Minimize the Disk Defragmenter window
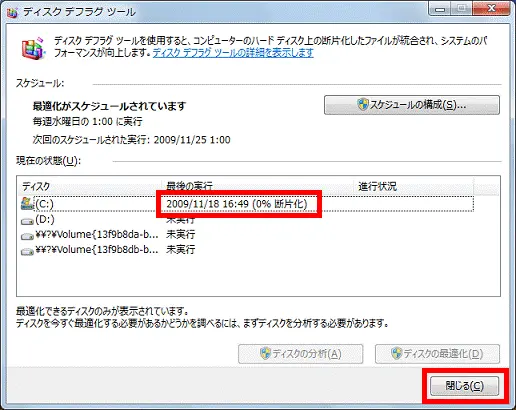516x410 pixels. click(440, 9)
